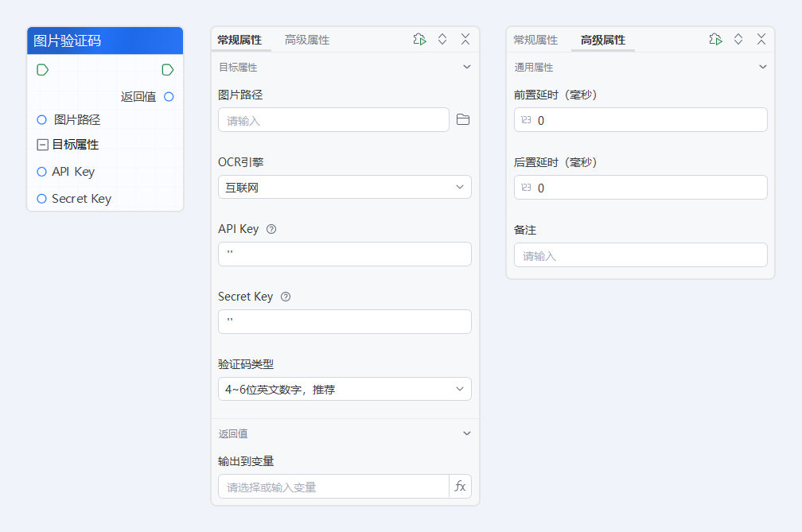Toggle the 目标属性 checkbox in the 图片验证码 node
The image size is (802, 532).
[41, 144]
